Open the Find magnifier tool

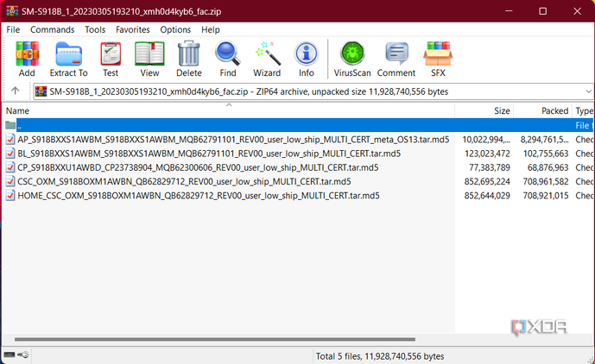point(228,60)
